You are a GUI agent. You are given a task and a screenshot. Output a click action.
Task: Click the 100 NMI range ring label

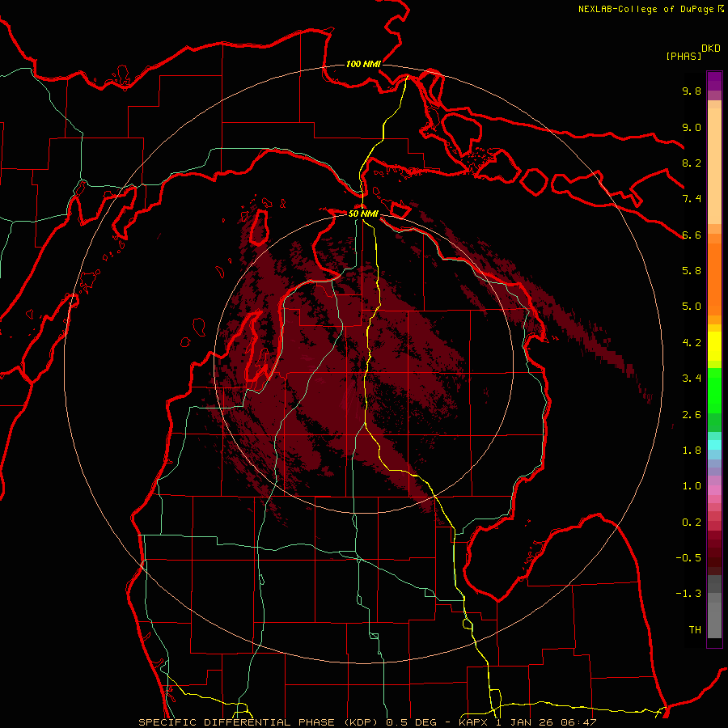(x=363, y=64)
